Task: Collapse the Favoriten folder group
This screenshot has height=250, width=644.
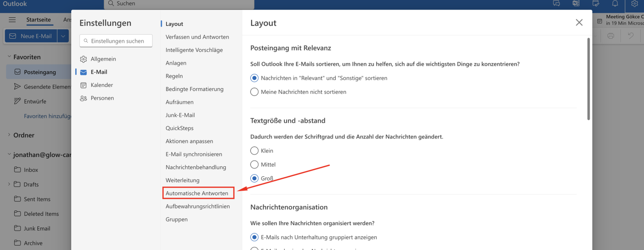Action: tap(9, 57)
